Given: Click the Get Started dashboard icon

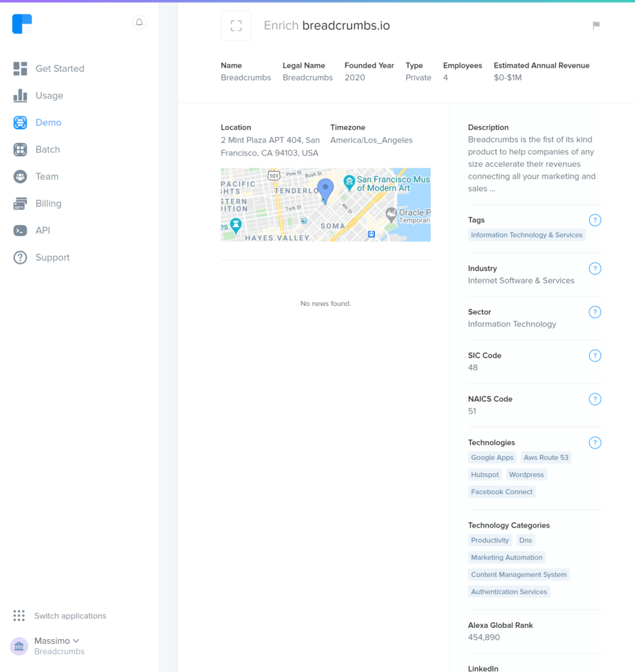Looking at the screenshot, I should [20, 68].
